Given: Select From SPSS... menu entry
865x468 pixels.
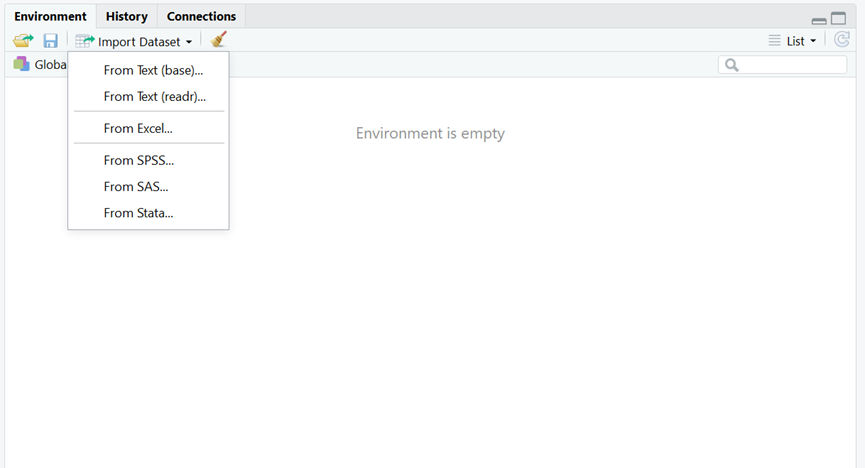Looking at the screenshot, I should [x=148, y=161].
